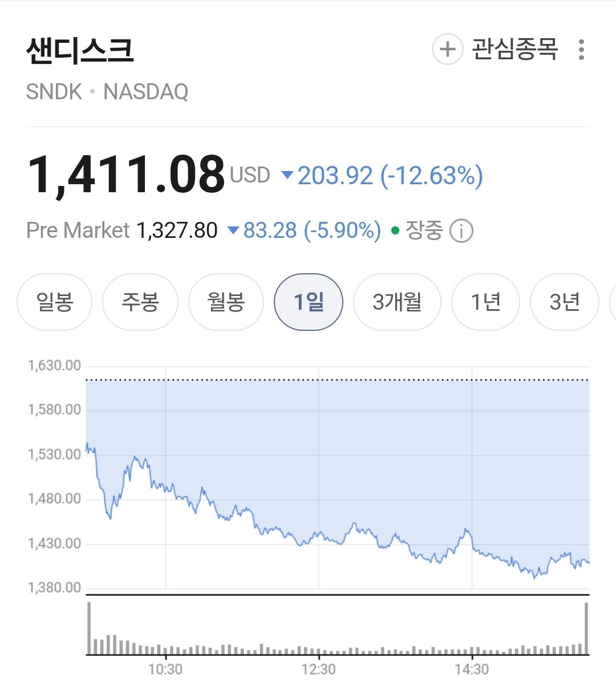Image resolution: width=616 pixels, height=697 pixels.
Task: Show the 1년 one-year chart
Action: point(485,302)
